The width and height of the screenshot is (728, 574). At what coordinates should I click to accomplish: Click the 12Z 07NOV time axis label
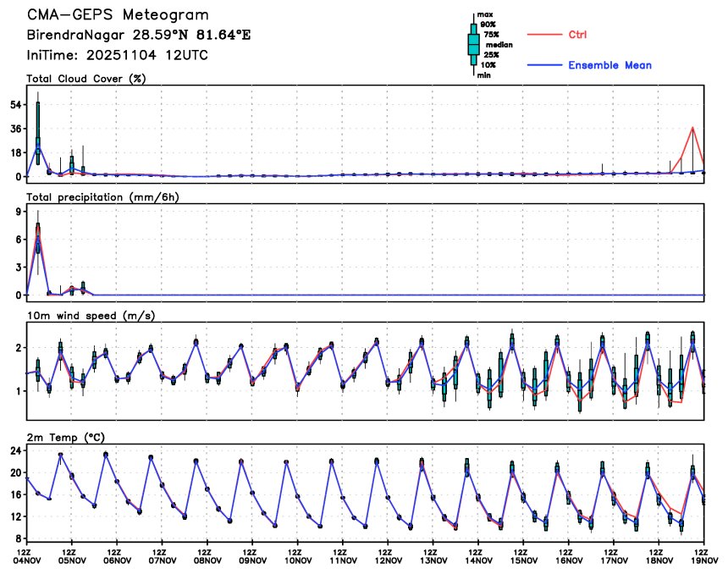pyautogui.click(x=162, y=556)
